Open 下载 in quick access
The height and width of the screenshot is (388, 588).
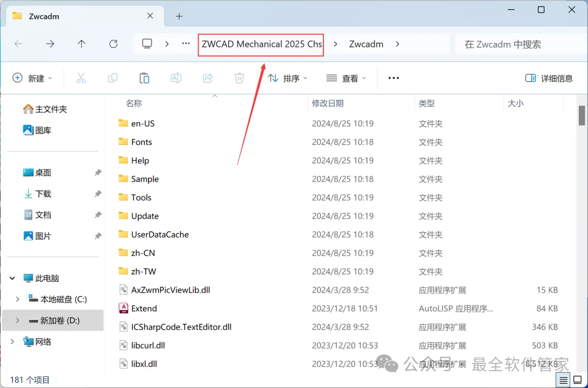[37, 193]
